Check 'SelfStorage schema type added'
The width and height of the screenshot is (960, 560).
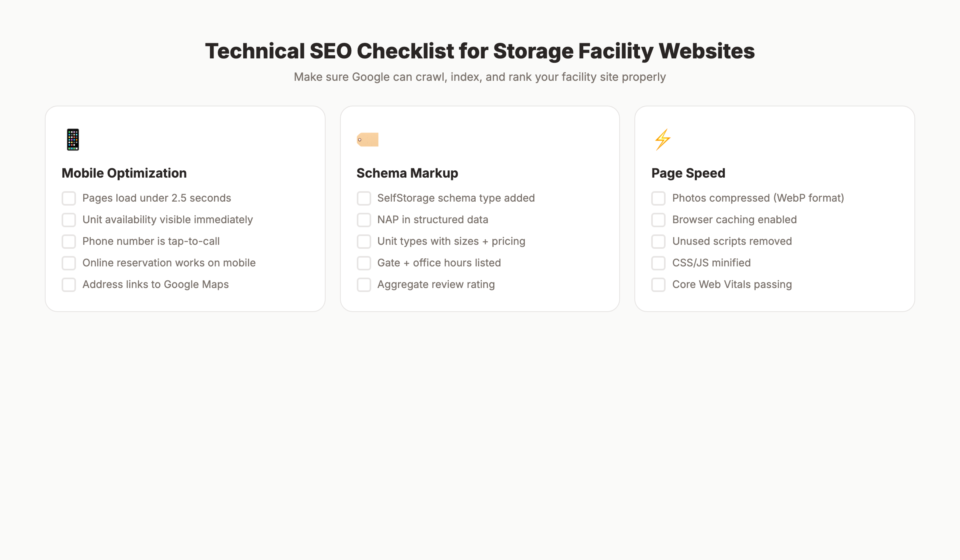pos(364,198)
